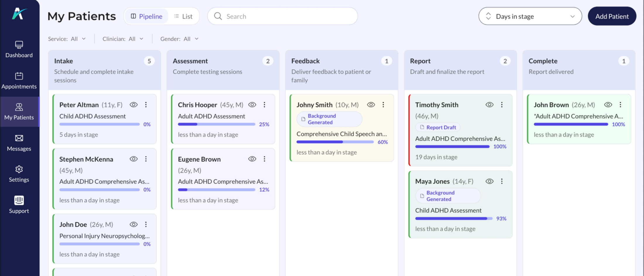Open the Report Draft tag on Timothy Smith

[438, 127]
